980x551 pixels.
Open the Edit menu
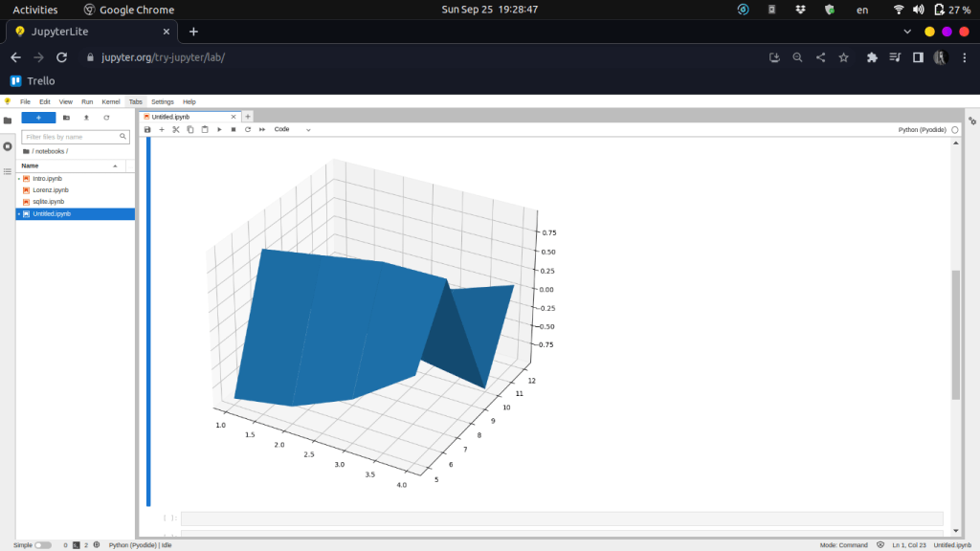point(45,101)
